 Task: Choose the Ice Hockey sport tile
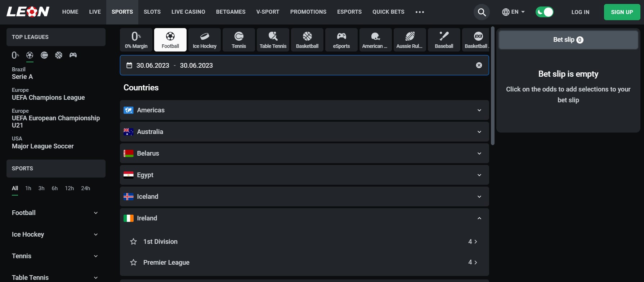point(205,40)
